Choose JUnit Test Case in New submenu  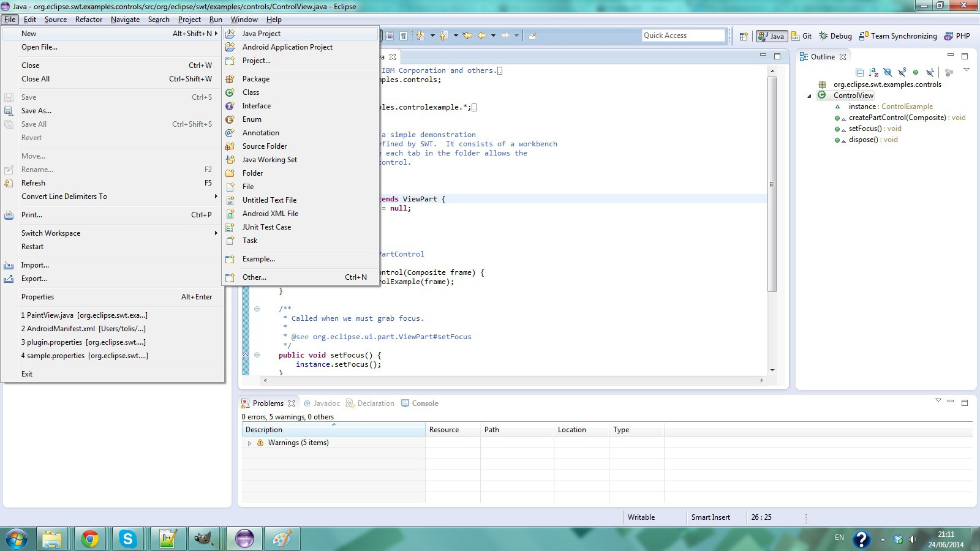tap(300, 227)
